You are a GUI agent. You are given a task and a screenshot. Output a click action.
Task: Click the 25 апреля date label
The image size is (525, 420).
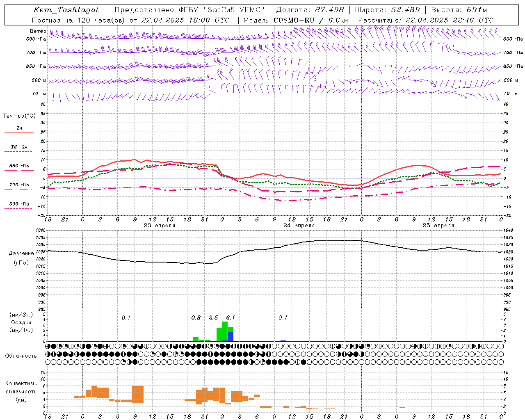pos(438,226)
